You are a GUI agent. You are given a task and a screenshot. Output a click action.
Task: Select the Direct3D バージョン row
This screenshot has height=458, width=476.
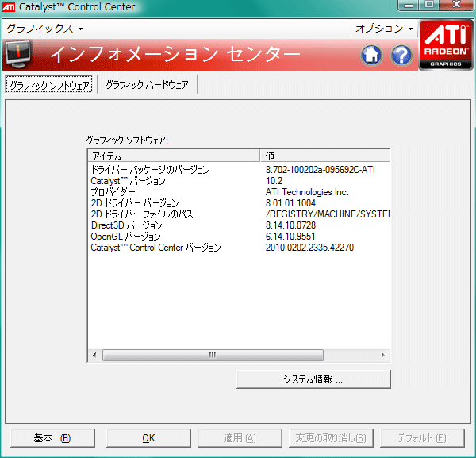pyautogui.click(x=239, y=225)
